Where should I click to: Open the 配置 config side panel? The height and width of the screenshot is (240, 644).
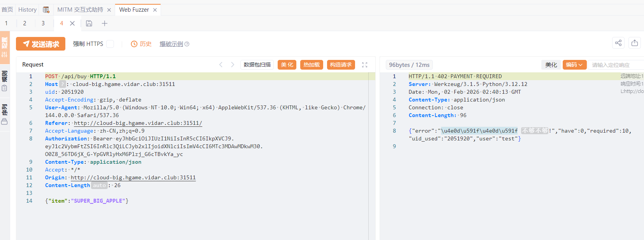(x=5, y=47)
